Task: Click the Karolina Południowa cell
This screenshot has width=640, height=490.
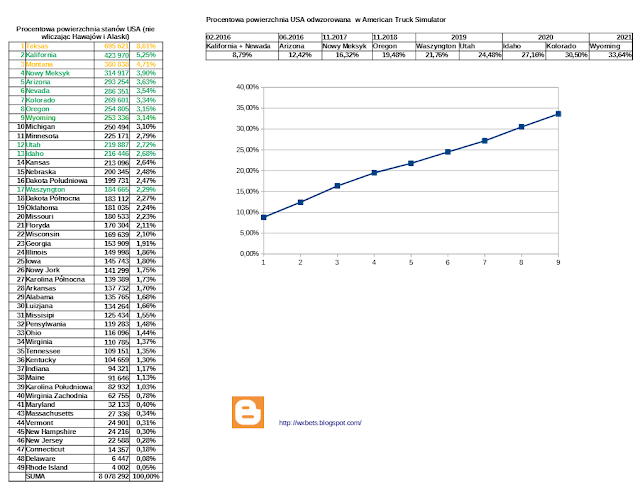Action: point(60,387)
